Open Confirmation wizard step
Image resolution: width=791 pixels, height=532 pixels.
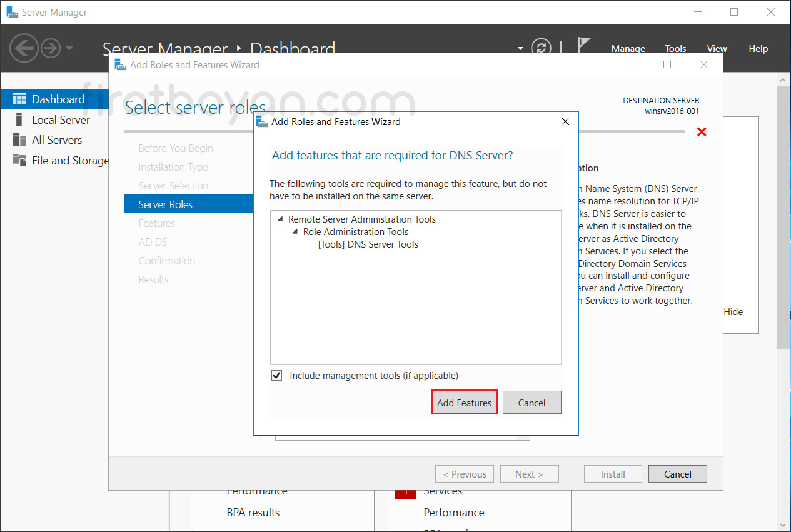[167, 261]
